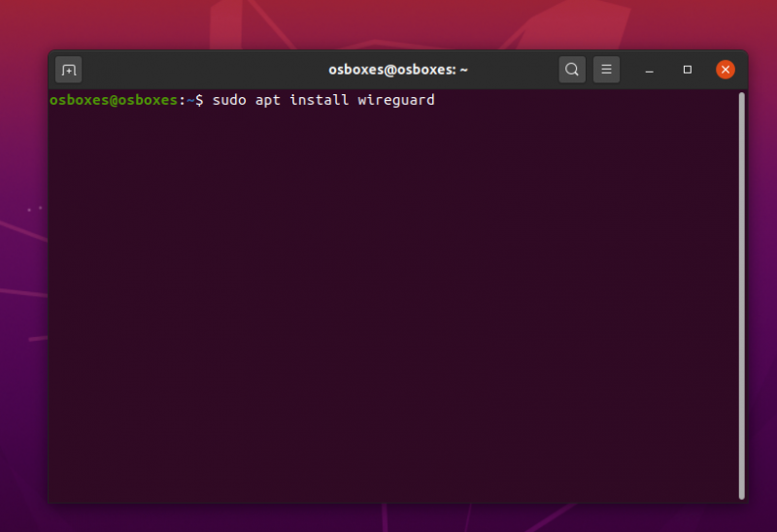This screenshot has height=532, width=777.
Task: Click the green osboxes@osboxes prompt text
Action: pos(113,100)
